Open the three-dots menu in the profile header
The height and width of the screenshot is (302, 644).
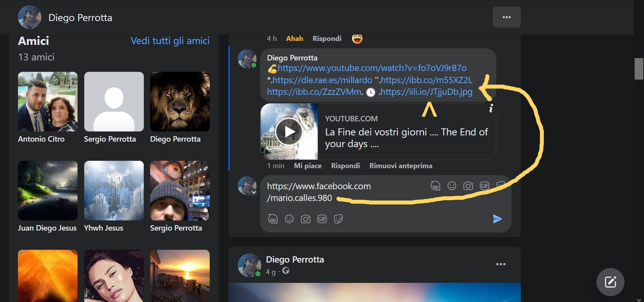(506, 17)
